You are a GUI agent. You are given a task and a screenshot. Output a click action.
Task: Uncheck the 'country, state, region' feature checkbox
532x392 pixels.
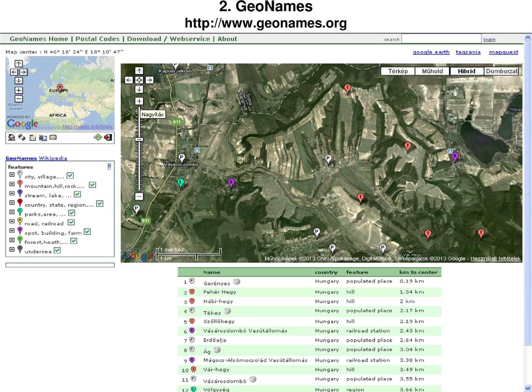tap(99, 203)
